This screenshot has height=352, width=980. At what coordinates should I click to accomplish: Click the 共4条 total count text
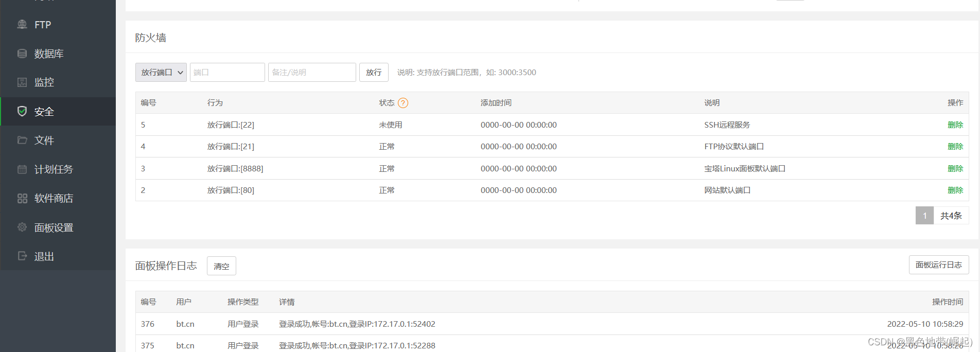point(951,216)
